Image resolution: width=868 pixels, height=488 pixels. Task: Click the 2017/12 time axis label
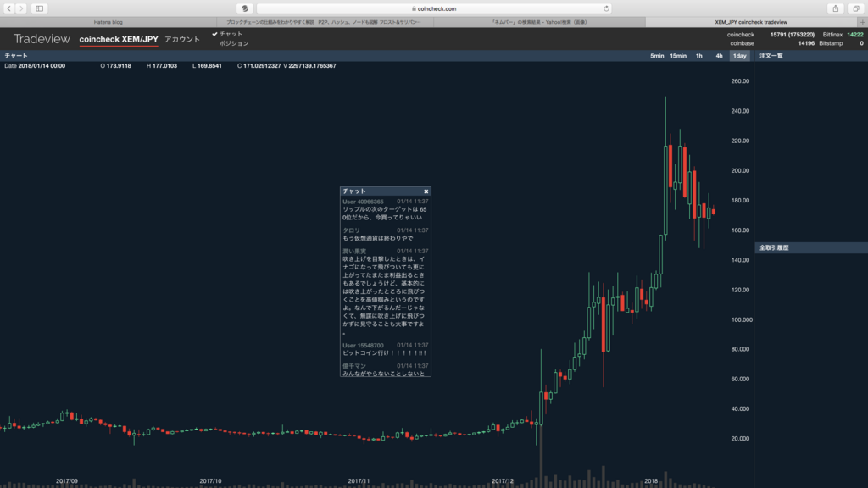503,481
